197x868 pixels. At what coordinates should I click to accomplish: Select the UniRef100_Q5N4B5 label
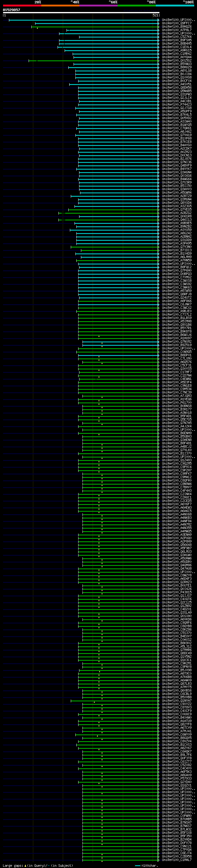coord(177,91)
